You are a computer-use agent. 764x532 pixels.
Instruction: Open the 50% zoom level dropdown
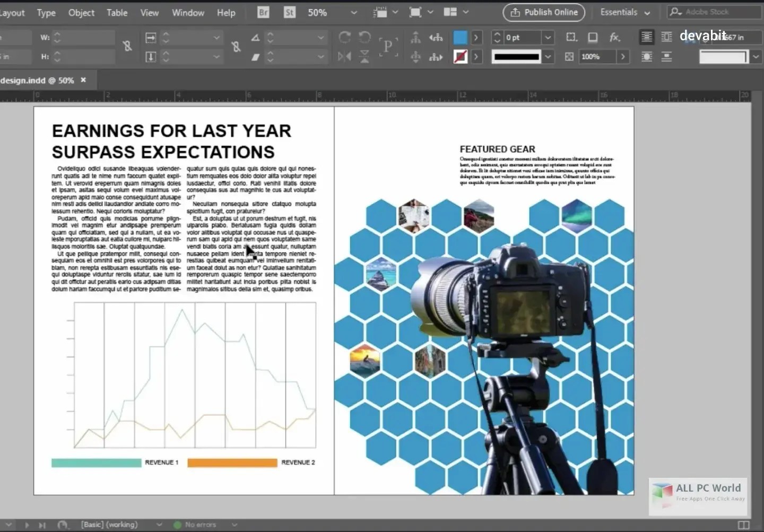point(353,12)
